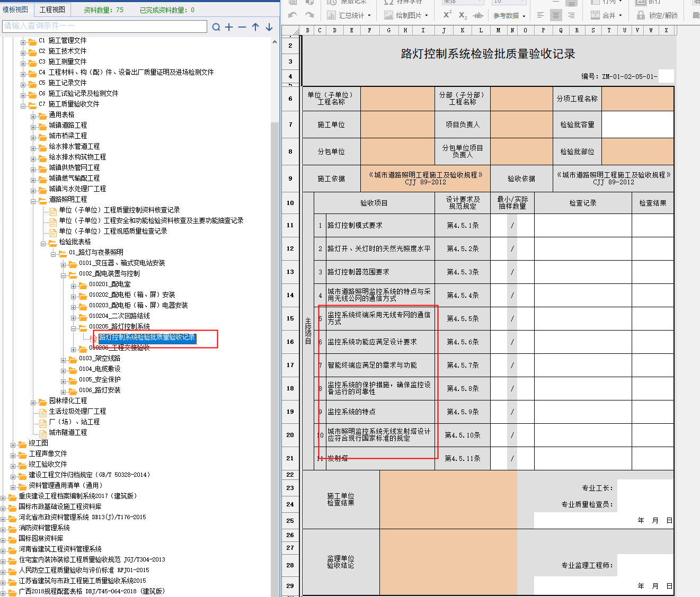Screen dimensions: 700x597
Task: Open the 合并 dropdown arrow
Action: (621, 15)
